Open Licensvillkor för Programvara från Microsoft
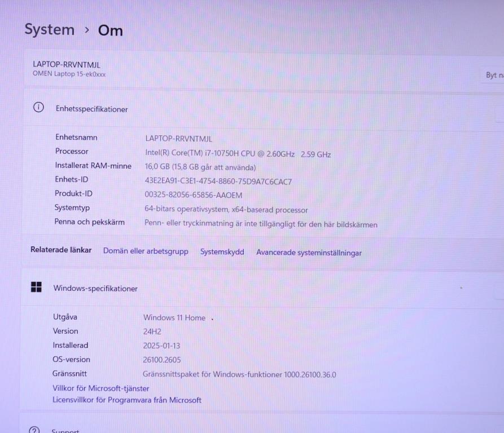The image size is (504, 433). click(127, 400)
